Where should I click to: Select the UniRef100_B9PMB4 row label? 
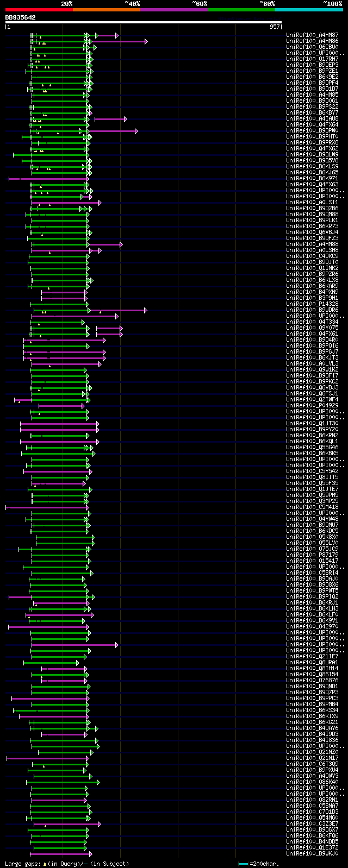(312, 705)
